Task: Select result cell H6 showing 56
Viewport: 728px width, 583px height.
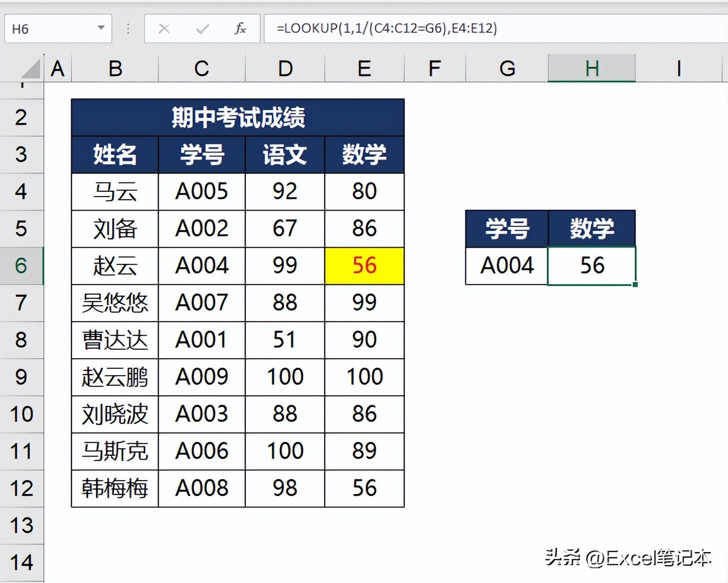Action: coord(592,266)
